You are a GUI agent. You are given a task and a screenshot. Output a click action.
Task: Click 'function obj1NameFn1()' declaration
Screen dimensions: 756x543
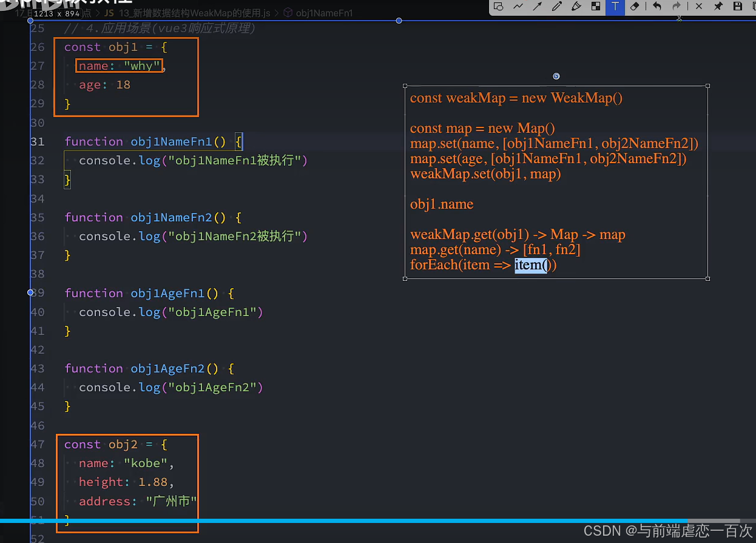pyautogui.click(x=154, y=141)
